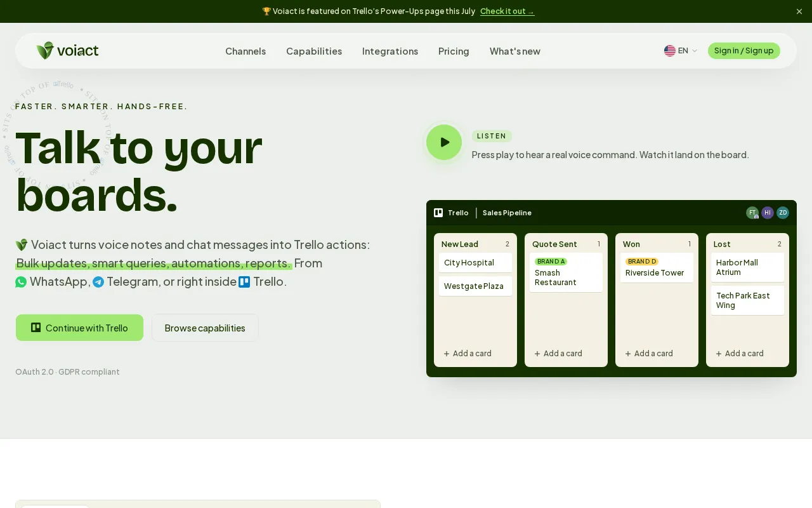Click the ZD member avatar

click(x=783, y=213)
